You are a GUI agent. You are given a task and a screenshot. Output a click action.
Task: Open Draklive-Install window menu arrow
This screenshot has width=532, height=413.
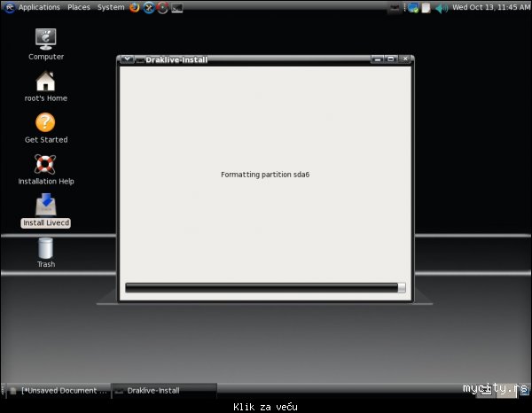click(127, 59)
